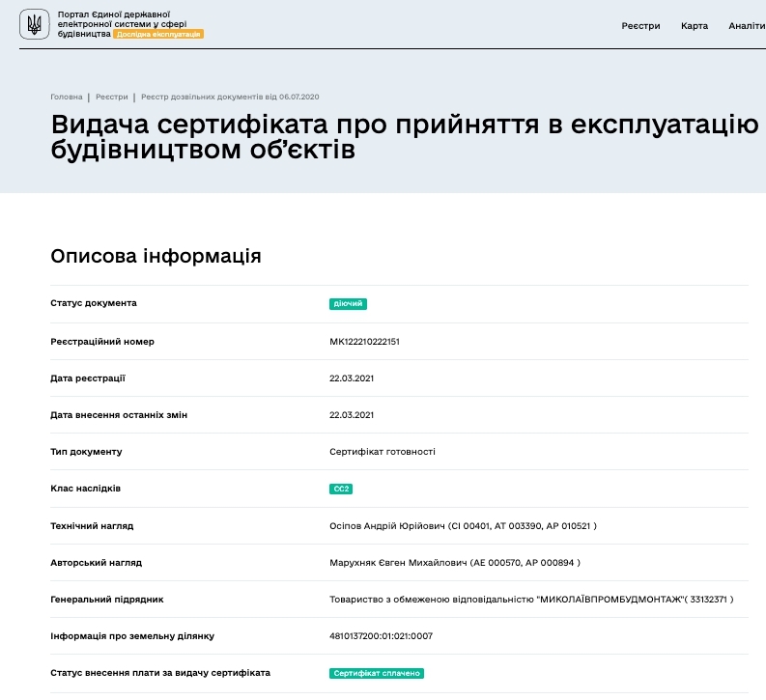The height and width of the screenshot is (700, 766).
Task: Click the 'Інформація про земельну ділянку' label
Action: [x=132, y=636]
